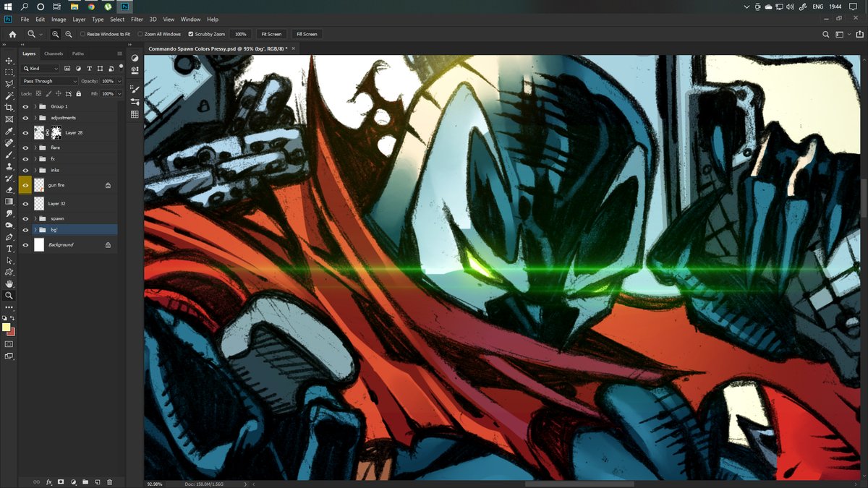Image resolution: width=868 pixels, height=488 pixels.
Task: Select the Frame tool
Action: click(x=9, y=119)
